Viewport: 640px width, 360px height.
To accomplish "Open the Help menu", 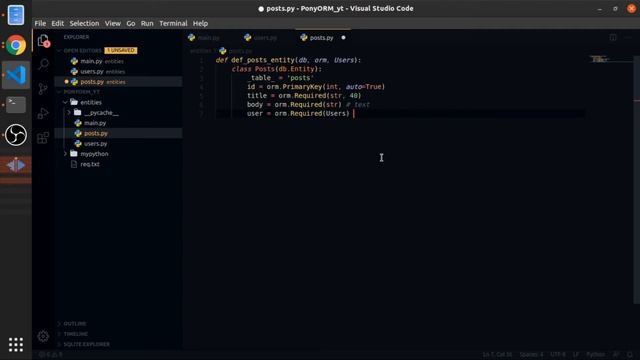I will (x=200, y=23).
